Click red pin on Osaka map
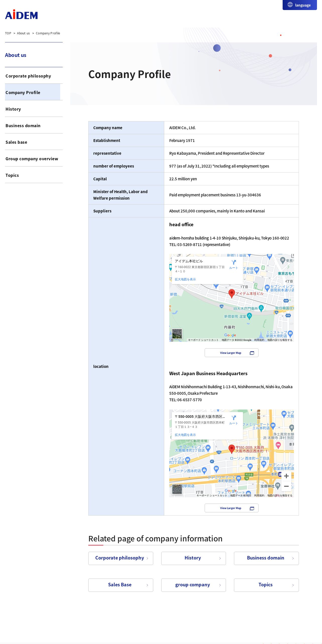This screenshot has height=644, width=322. coord(232,449)
